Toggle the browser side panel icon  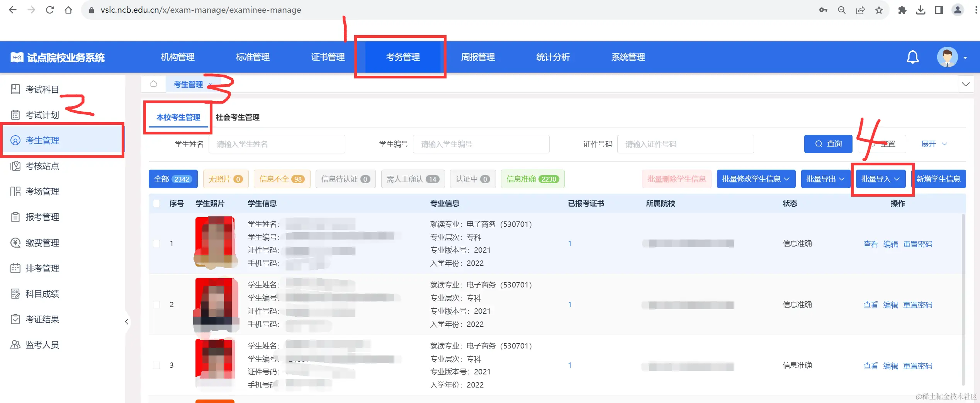(939, 10)
